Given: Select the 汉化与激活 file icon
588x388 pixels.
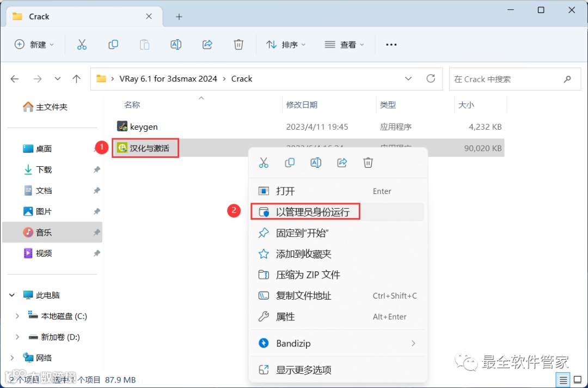Looking at the screenshot, I should (x=122, y=148).
